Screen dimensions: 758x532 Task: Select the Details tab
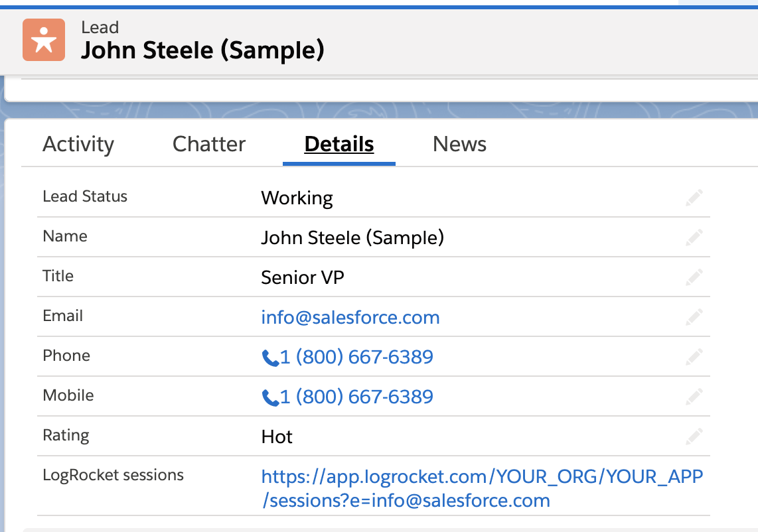pyautogui.click(x=339, y=144)
